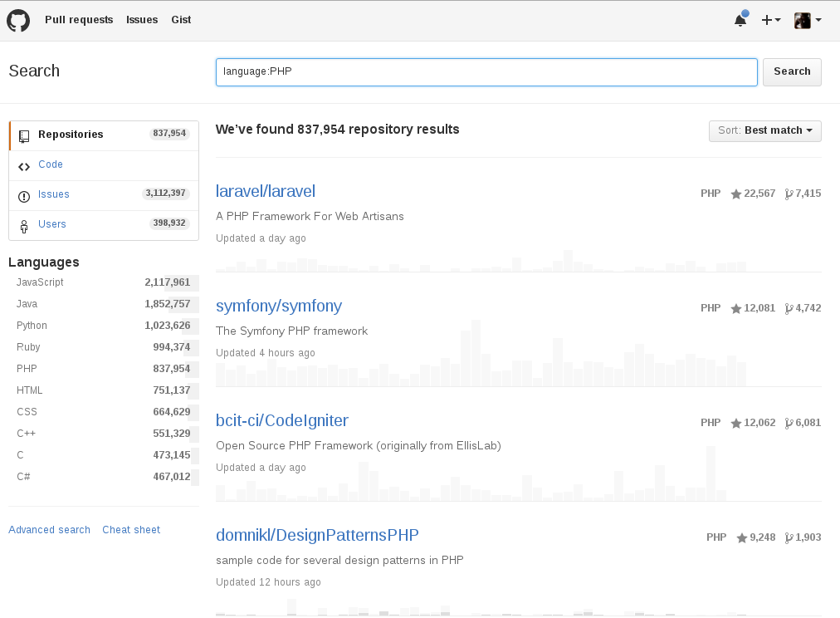
Task: Open the plus create-new menu
Action: pos(771,20)
